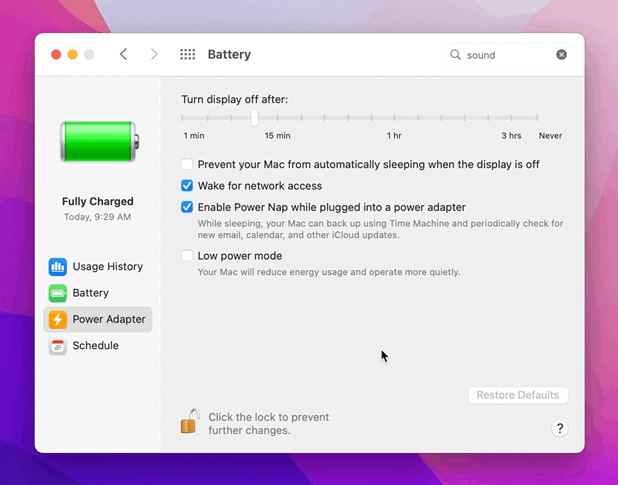Click the Fully Charged status text

98,201
